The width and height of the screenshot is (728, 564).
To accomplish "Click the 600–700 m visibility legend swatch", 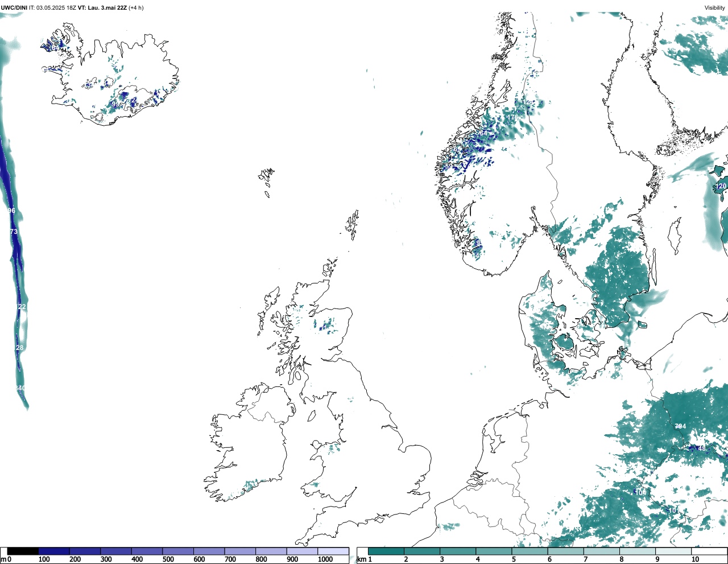I will (x=209, y=551).
